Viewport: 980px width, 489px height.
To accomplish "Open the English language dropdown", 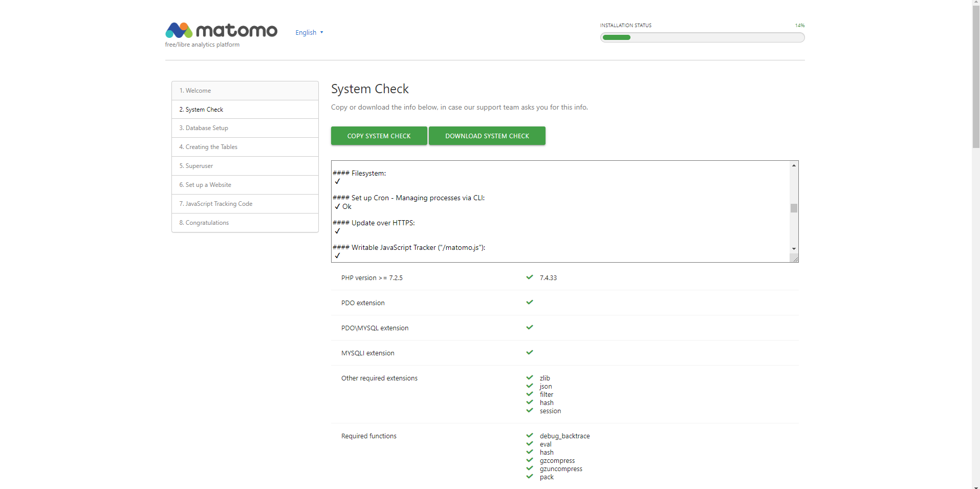I will 309,32.
